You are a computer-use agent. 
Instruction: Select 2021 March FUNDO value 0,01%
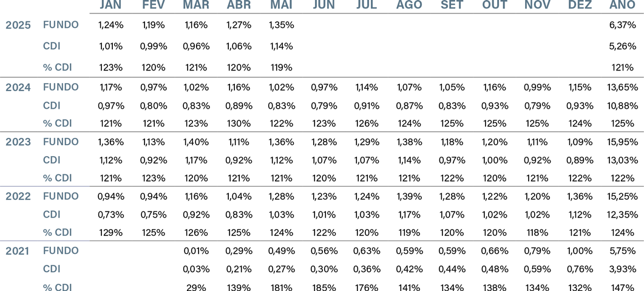(x=196, y=251)
